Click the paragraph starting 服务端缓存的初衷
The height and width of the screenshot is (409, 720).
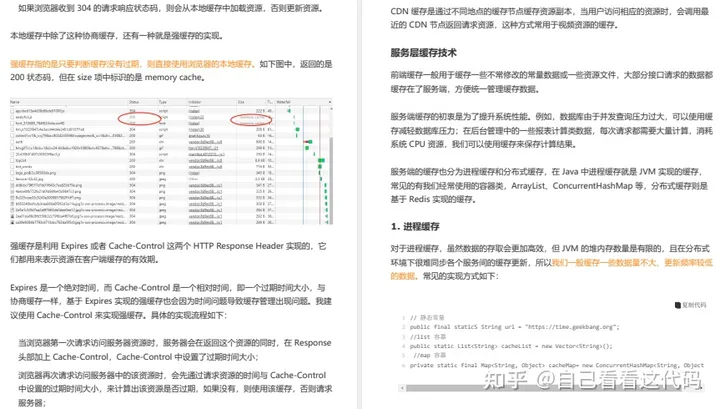(x=551, y=130)
